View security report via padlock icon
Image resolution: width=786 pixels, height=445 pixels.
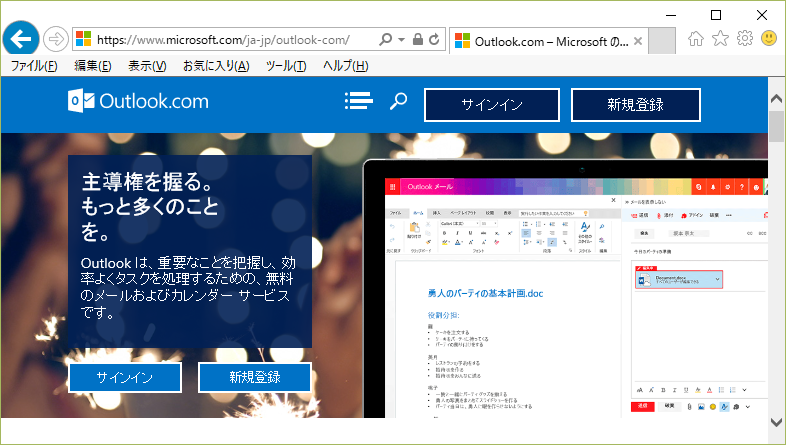pos(418,39)
